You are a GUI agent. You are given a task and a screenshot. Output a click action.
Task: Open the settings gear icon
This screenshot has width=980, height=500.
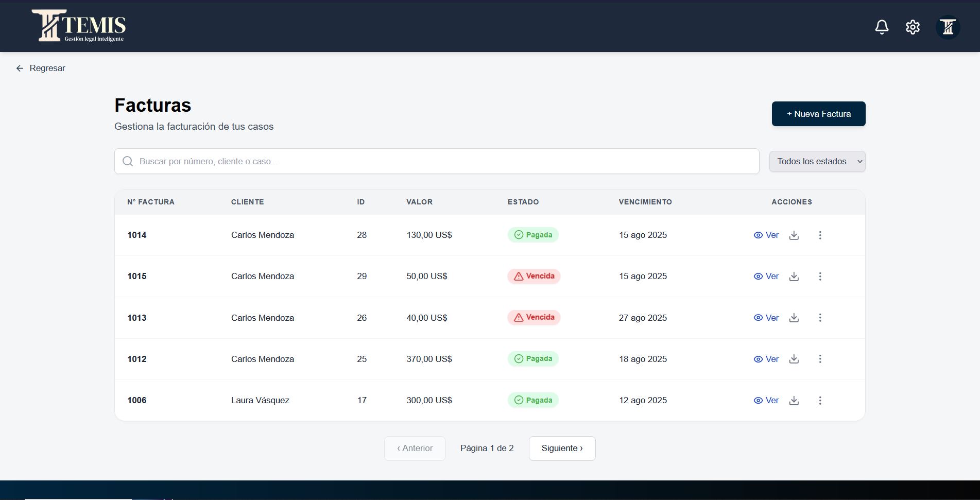pyautogui.click(x=913, y=27)
